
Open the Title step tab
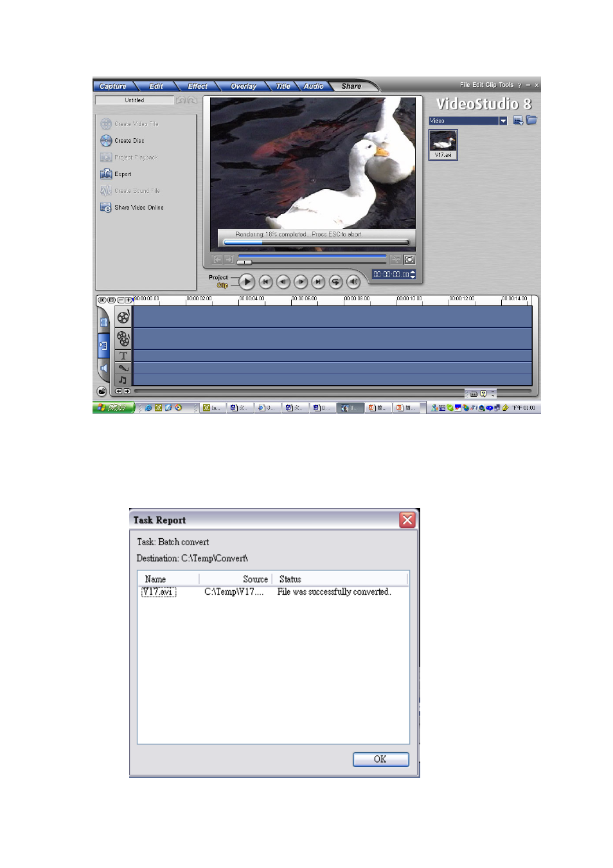coord(283,86)
